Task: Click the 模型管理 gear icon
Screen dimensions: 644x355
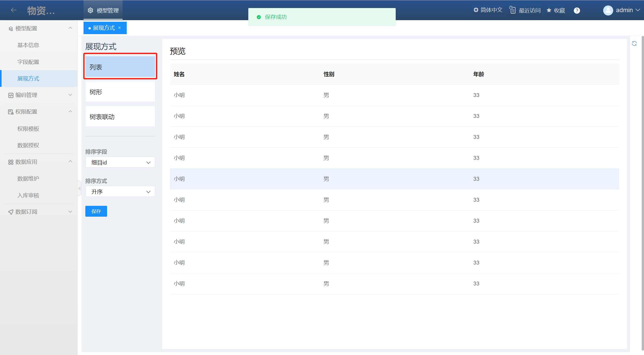Action: [90, 10]
